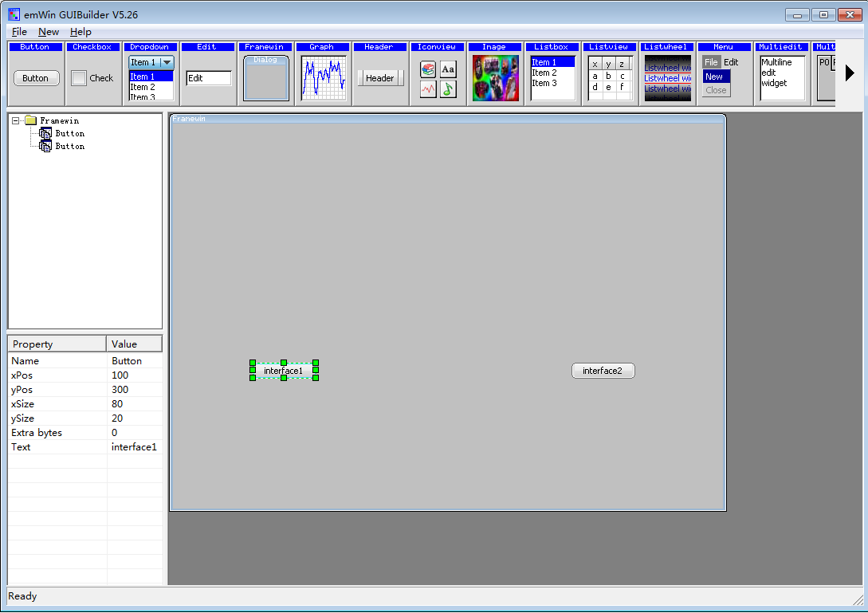The image size is (868, 613).
Task: Select the second Button in the tree
Action: click(70, 146)
